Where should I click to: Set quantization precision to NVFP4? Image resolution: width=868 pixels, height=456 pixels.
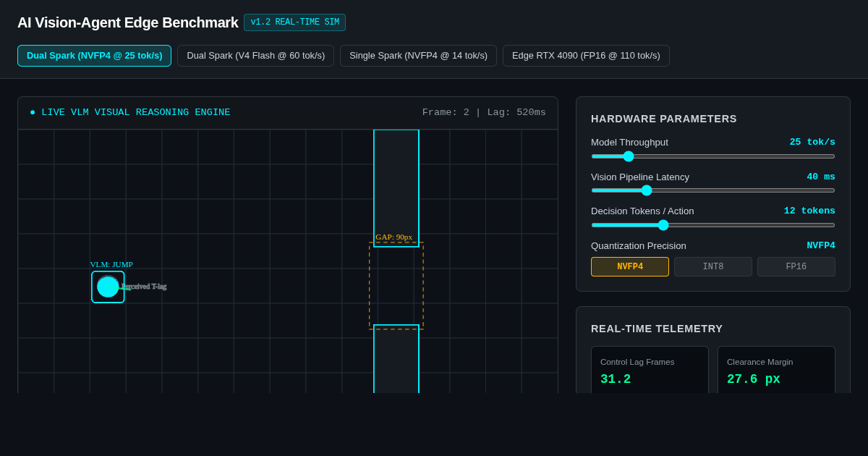pos(630,267)
